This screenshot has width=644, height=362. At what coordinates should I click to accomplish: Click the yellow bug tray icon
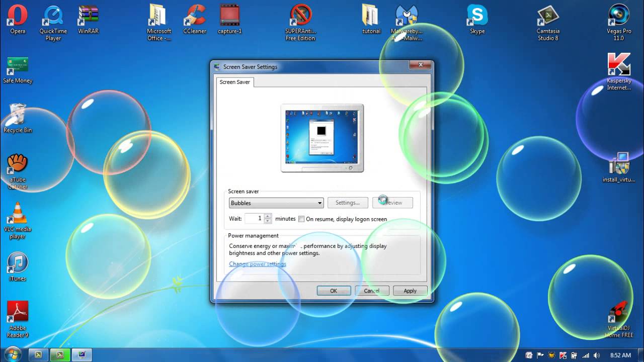[552, 355]
